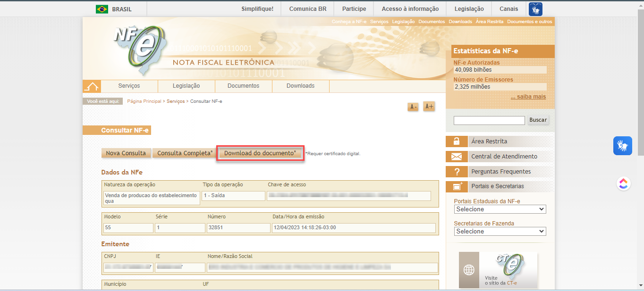The image size is (644, 291).
Task: Open the Serviços menu tab
Action: click(x=129, y=86)
